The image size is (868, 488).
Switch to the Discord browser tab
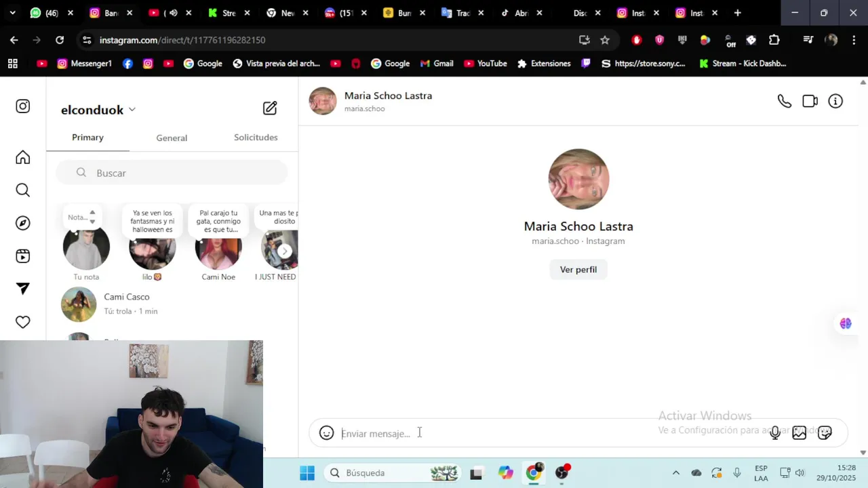tap(580, 13)
